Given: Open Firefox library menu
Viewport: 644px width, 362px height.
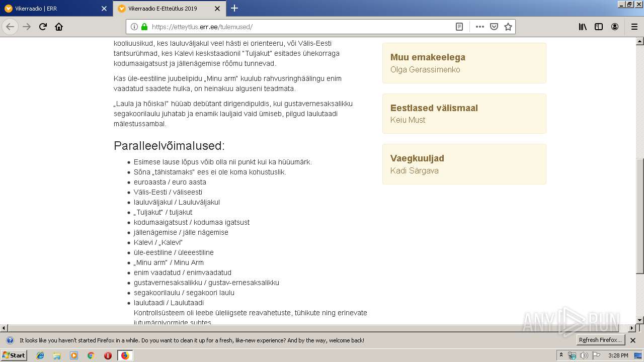Looking at the screenshot, I should [583, 27].
